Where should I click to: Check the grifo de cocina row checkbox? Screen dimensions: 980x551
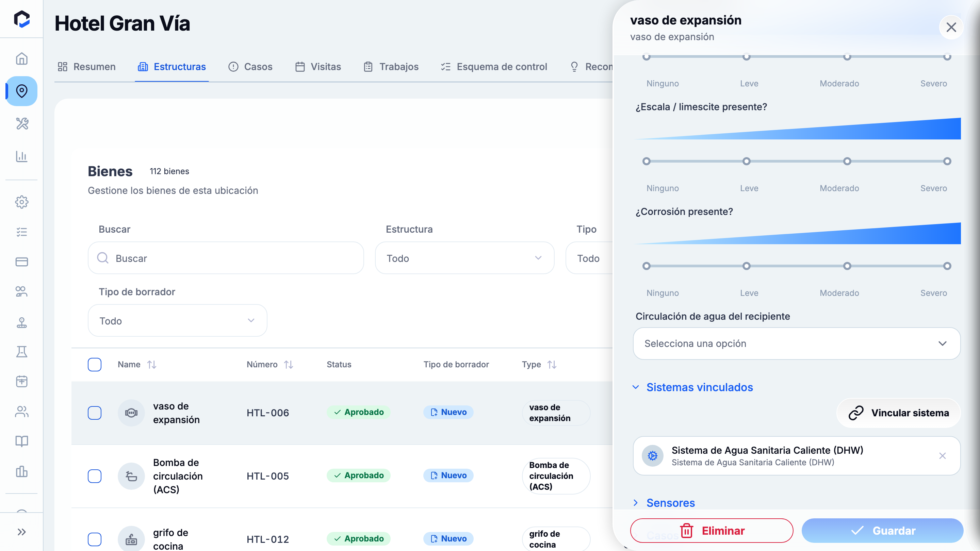(x=94, y=539)
